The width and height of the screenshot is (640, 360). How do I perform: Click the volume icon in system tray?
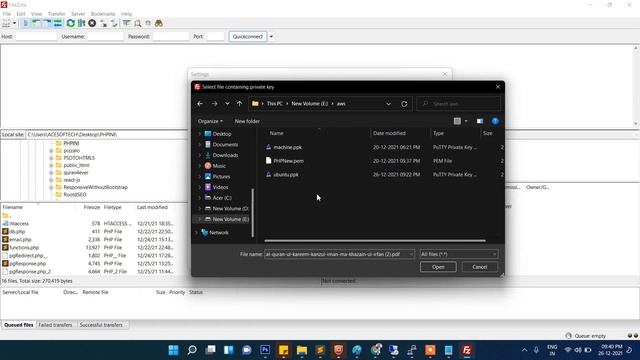[578, 350]
